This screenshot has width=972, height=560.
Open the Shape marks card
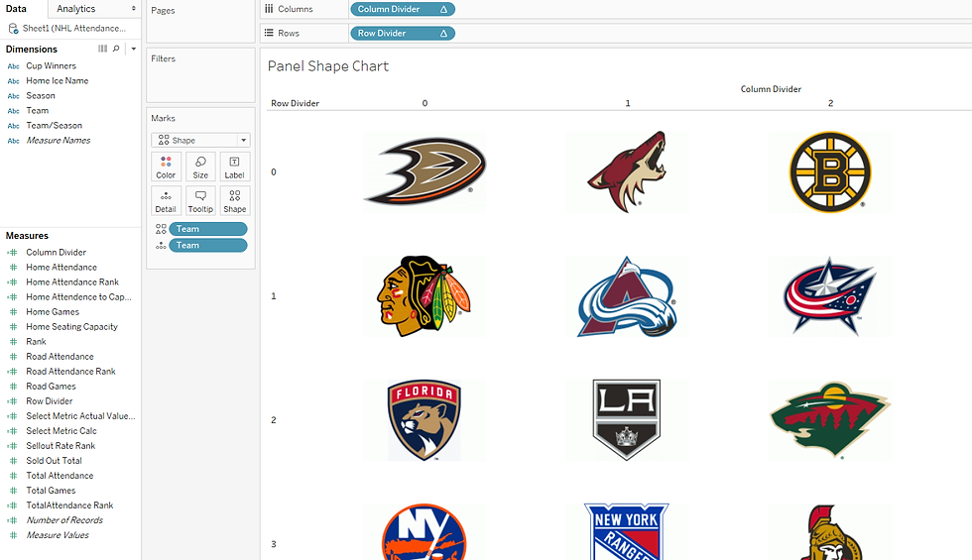pos(234,200)
